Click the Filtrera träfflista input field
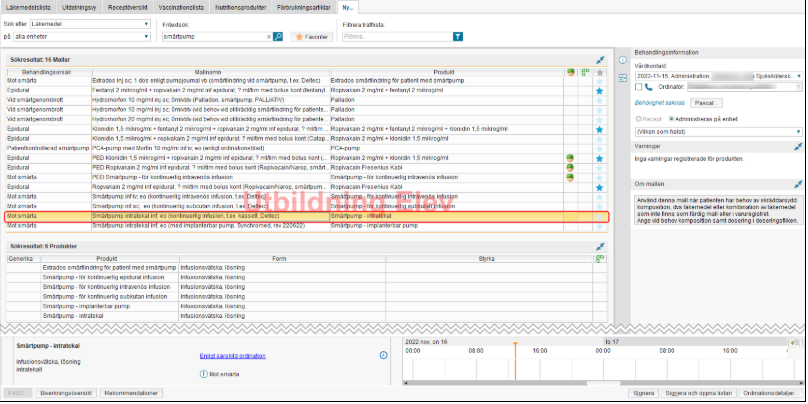Viewport: 808px width, 404px height. coord(395,36)
